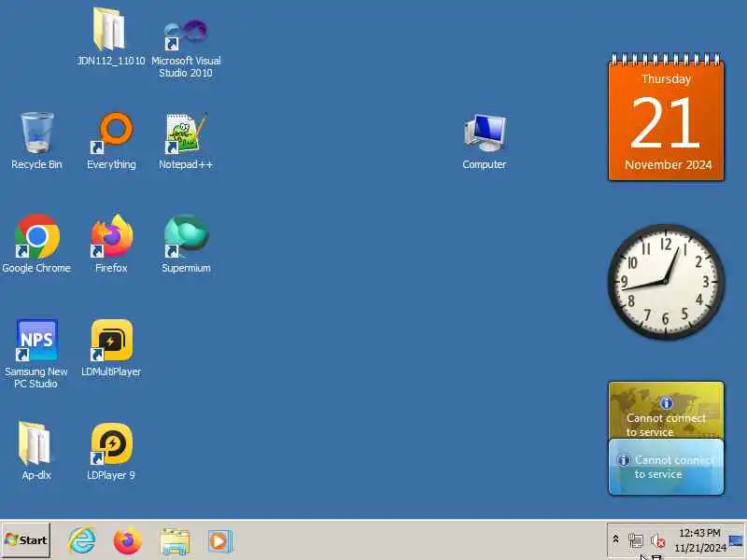Show hidden tray icons arrow

coord(615,539)
